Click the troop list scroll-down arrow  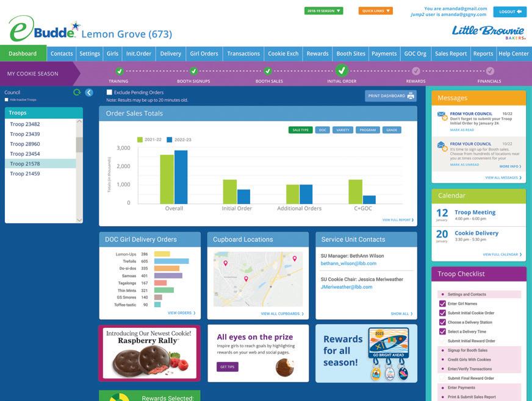(79, 220)
